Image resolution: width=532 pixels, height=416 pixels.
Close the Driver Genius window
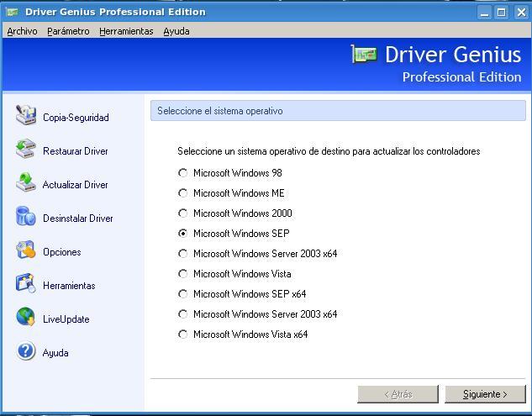tap(521, 13)
